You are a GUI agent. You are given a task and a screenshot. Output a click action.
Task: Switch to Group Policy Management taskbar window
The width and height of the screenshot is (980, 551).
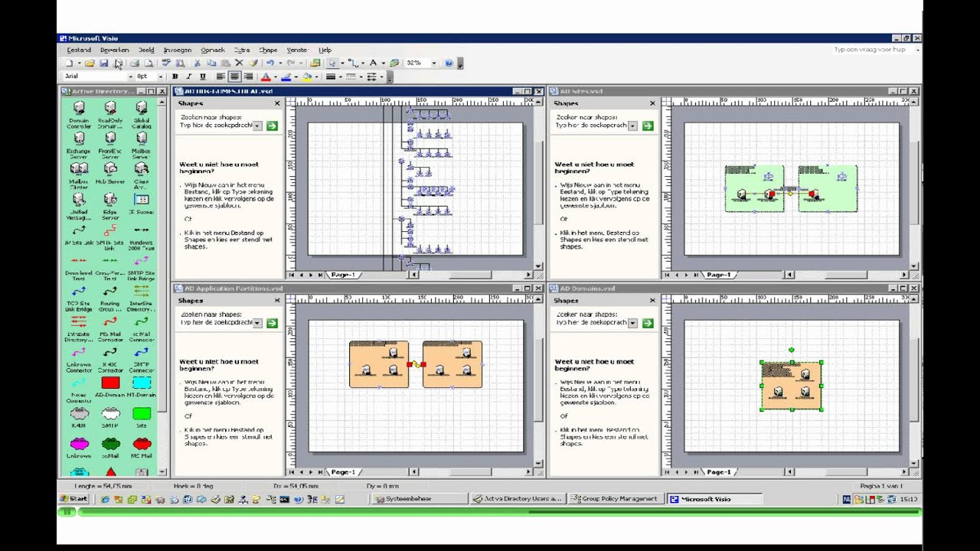point(616,499)
